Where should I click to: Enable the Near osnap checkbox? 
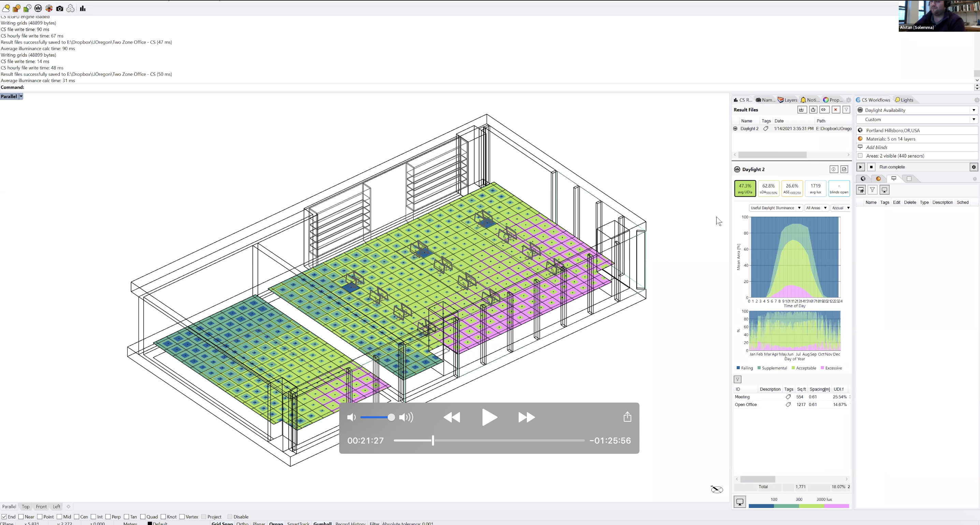pyautogui.click(x=21, y=516)
